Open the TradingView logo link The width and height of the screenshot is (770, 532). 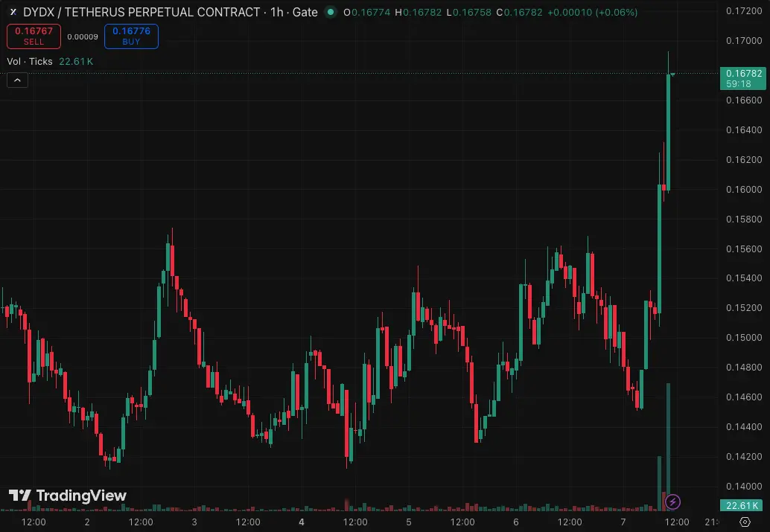[x=67, y=496]
